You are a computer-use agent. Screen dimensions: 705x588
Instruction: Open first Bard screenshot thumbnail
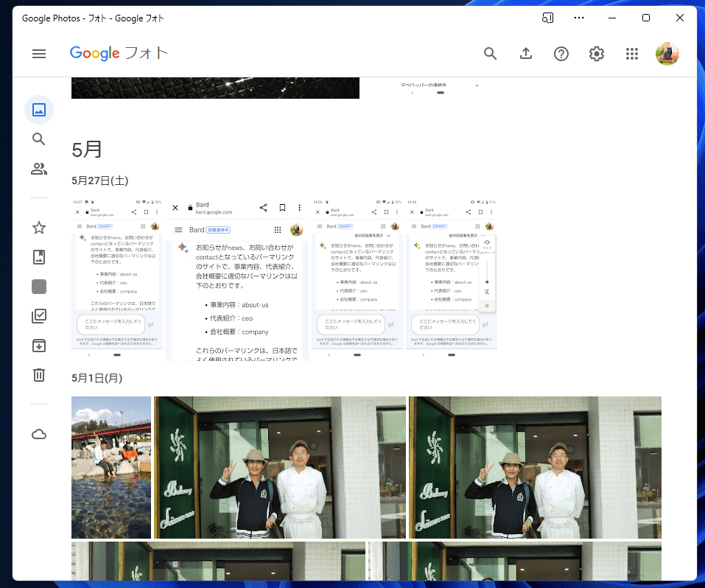(117, 279)
